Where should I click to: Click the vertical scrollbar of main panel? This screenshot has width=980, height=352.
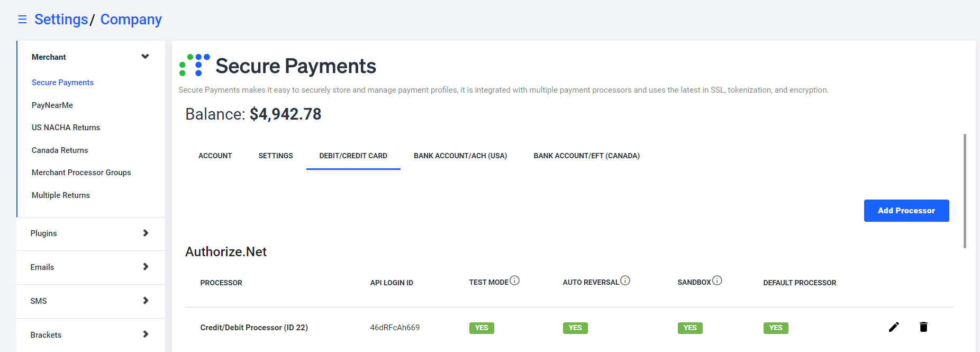tap(965, 191)
